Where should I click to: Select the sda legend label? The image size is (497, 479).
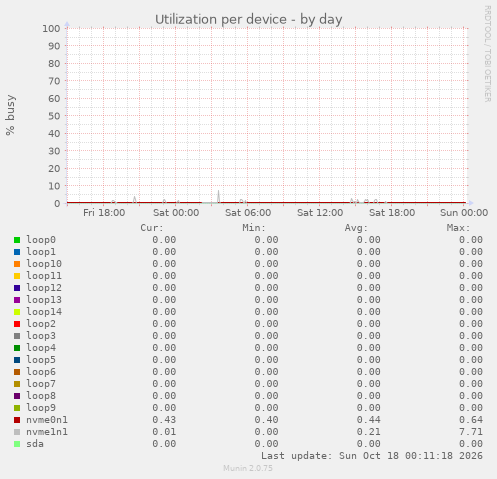pos(35,444)
